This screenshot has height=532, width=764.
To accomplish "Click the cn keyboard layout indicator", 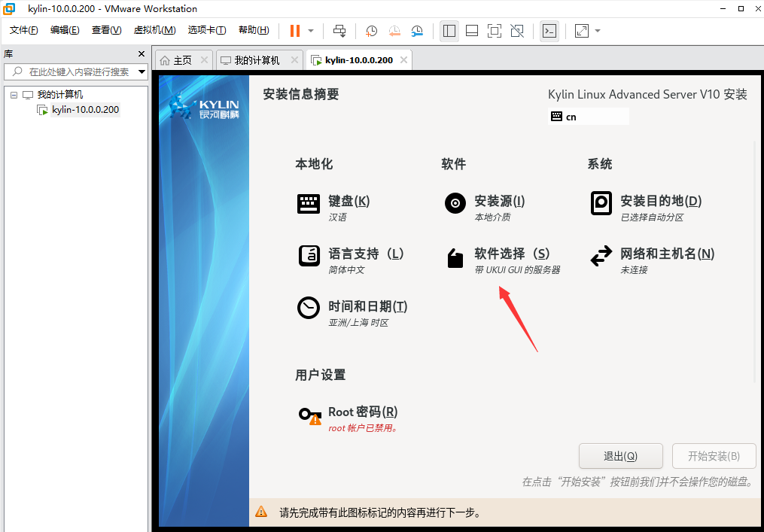I will pyautogui.click(x=588, y=117).
